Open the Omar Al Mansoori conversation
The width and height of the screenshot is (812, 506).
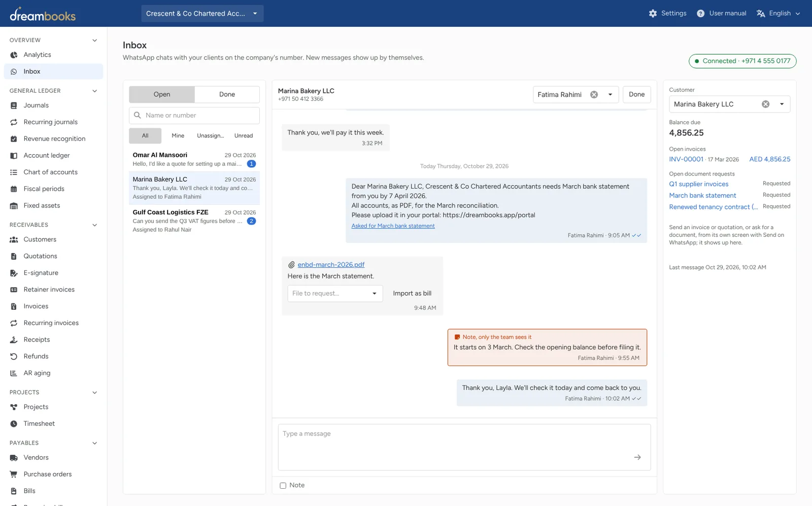pos(194,159)
